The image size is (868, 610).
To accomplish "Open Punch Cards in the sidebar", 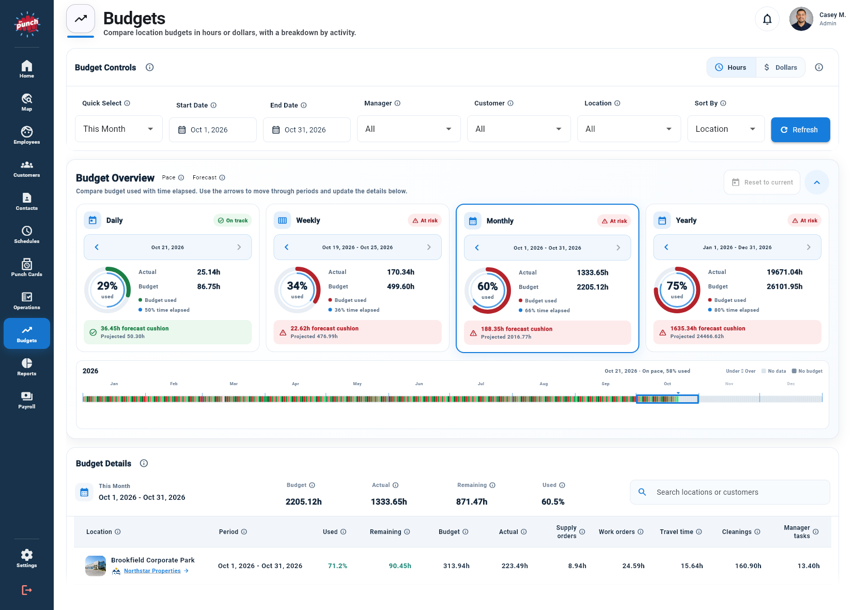I will point(27,268).
